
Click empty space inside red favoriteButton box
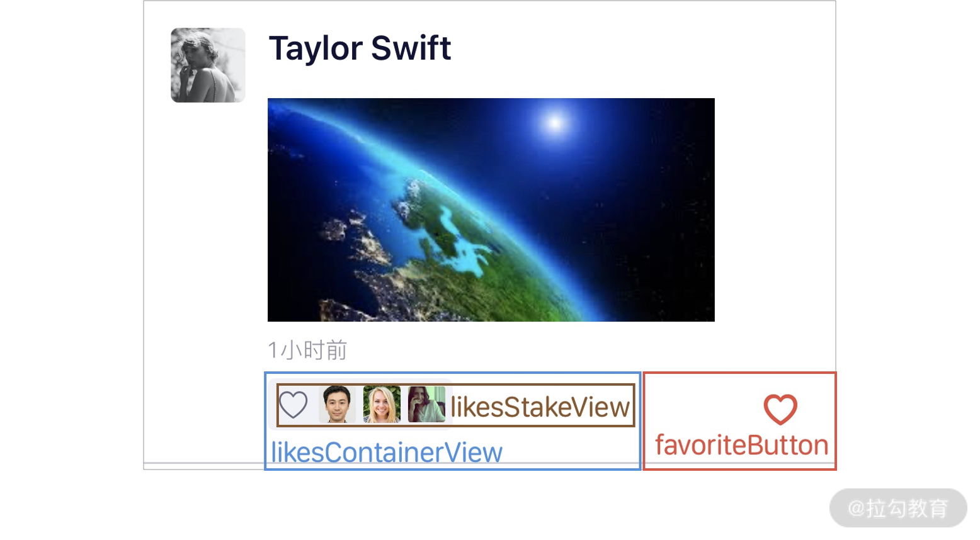699,403
